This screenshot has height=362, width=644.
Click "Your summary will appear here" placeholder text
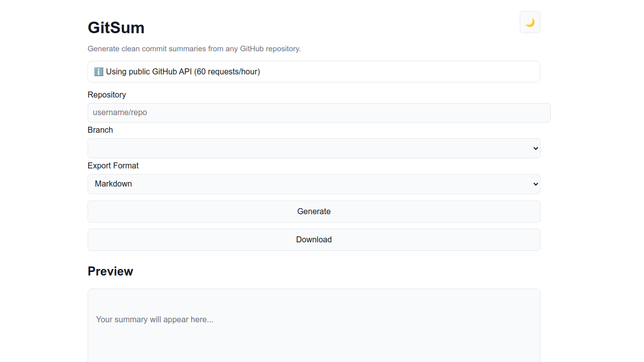tap(154, 319)
